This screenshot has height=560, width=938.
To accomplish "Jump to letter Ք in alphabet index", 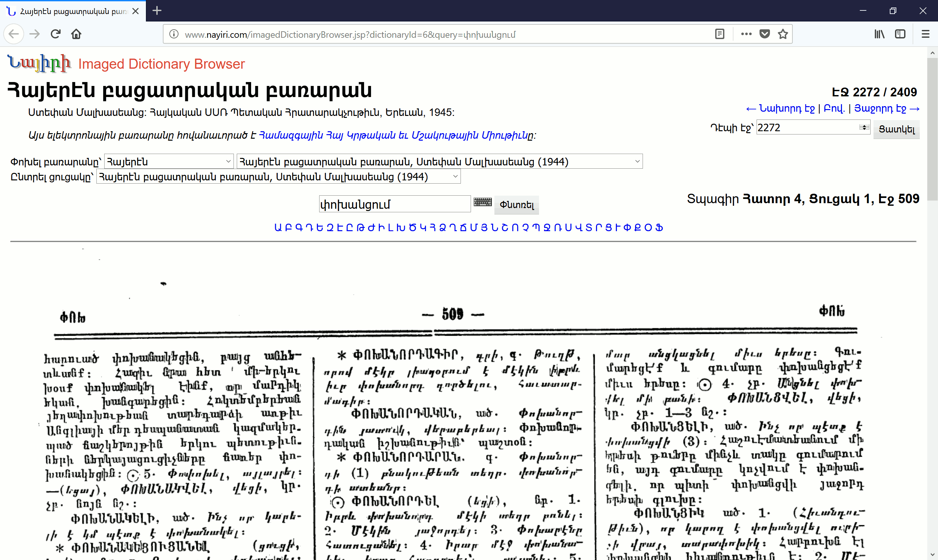I will 638,228.
